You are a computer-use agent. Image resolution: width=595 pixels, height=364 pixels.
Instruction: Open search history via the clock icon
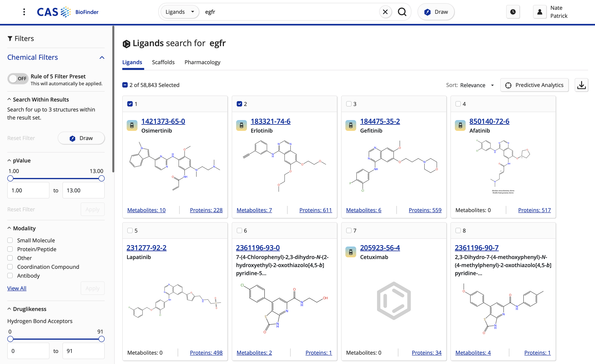pos(513,12)
